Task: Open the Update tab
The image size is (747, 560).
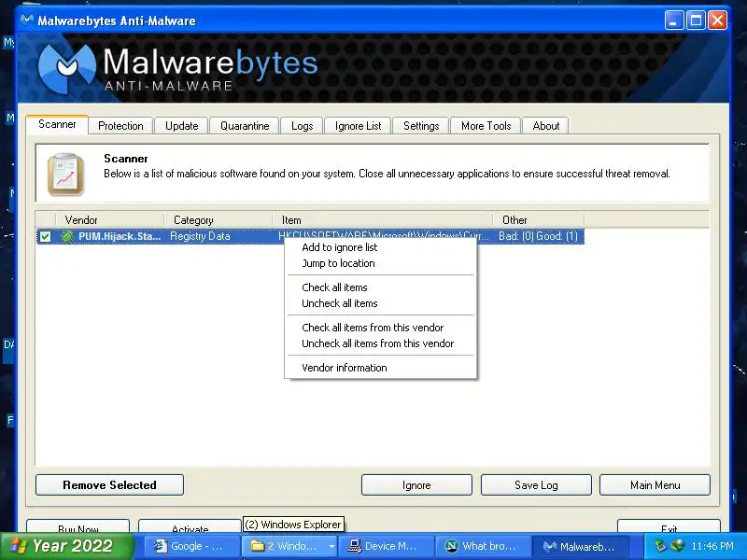Action: [x=181, y=126]
